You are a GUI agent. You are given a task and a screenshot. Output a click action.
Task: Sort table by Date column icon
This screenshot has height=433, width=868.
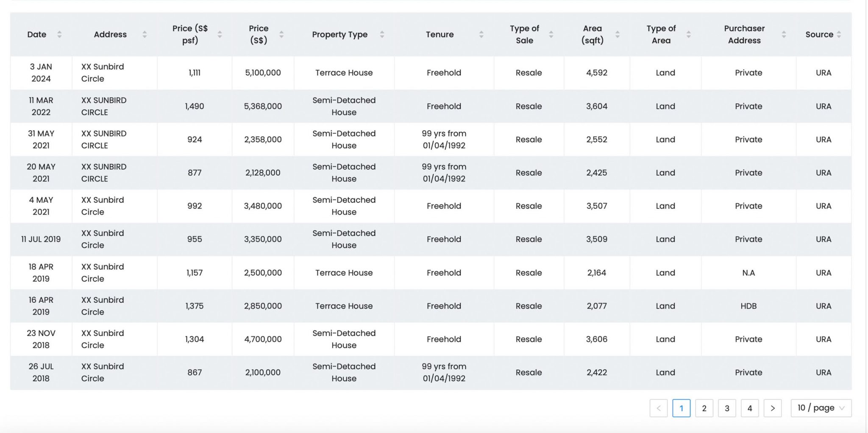pyautogui.click(x=59, y=34)
